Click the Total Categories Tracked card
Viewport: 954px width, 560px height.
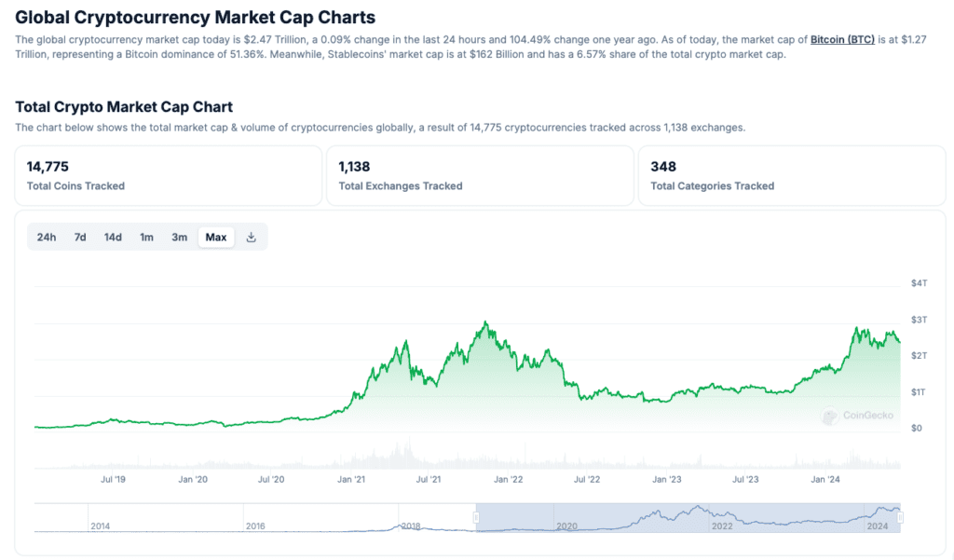point(791,175)
